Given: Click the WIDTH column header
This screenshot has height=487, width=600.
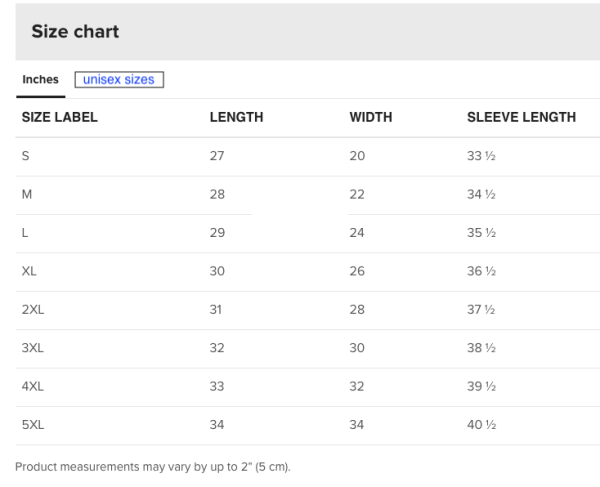Looking at the screenshot, I should (370, 118).
